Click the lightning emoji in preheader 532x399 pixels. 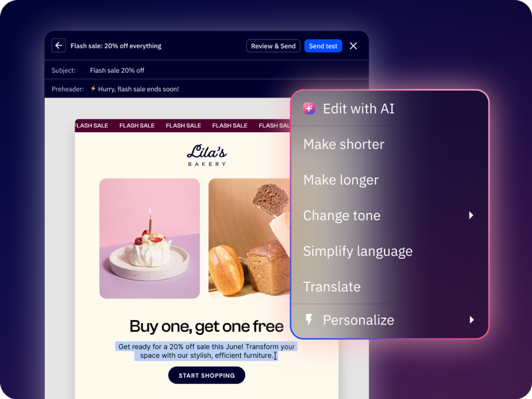[x=93, y=89]
